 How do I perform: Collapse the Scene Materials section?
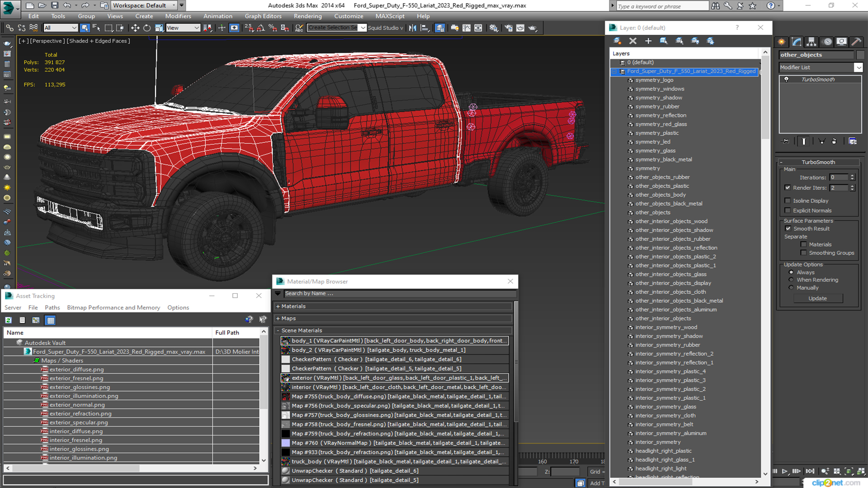pos(302,330)
